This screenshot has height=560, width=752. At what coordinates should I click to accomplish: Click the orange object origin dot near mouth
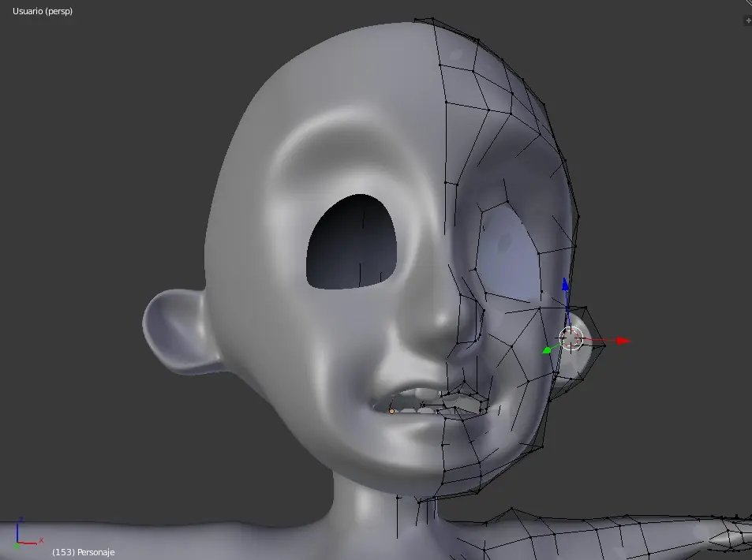click(x=391, y=411)
